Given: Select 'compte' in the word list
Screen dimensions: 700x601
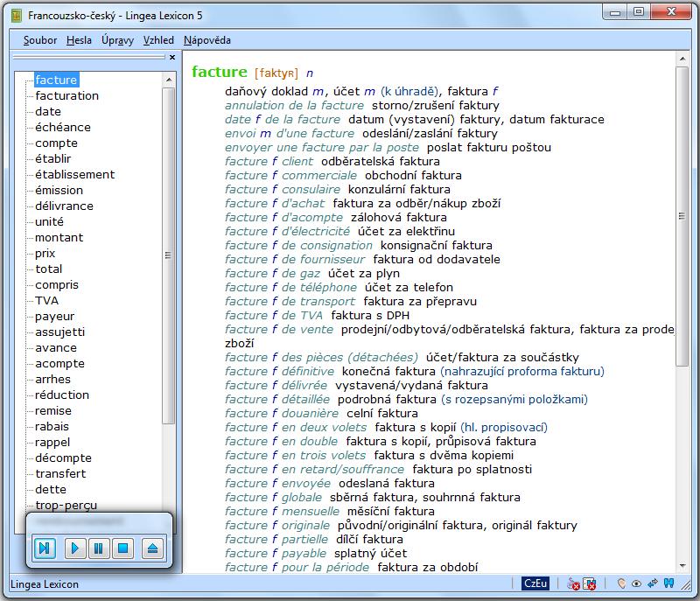Looking at the screenshot, I should click(x=57, y=143).
